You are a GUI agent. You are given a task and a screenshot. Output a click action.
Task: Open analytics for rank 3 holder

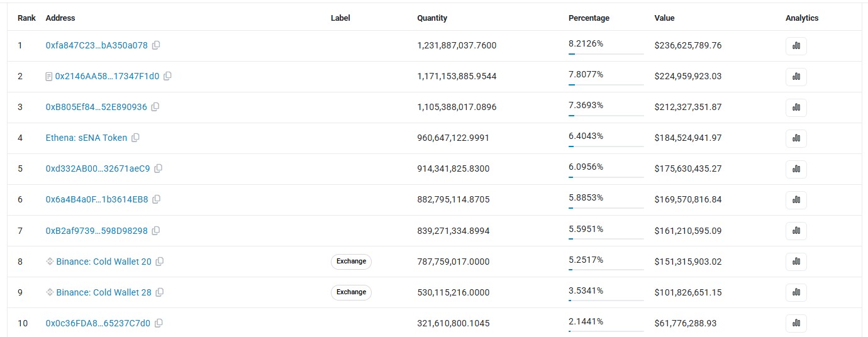(x=796, y=107)
